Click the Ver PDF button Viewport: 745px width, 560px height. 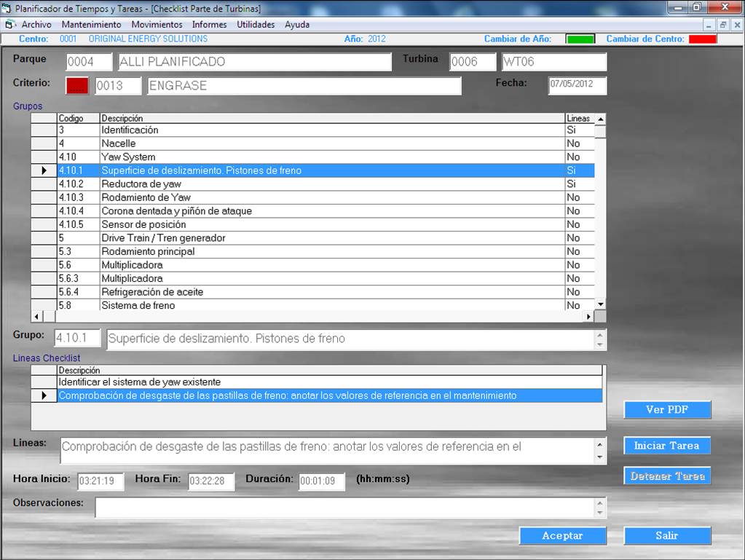coord(667,410)
